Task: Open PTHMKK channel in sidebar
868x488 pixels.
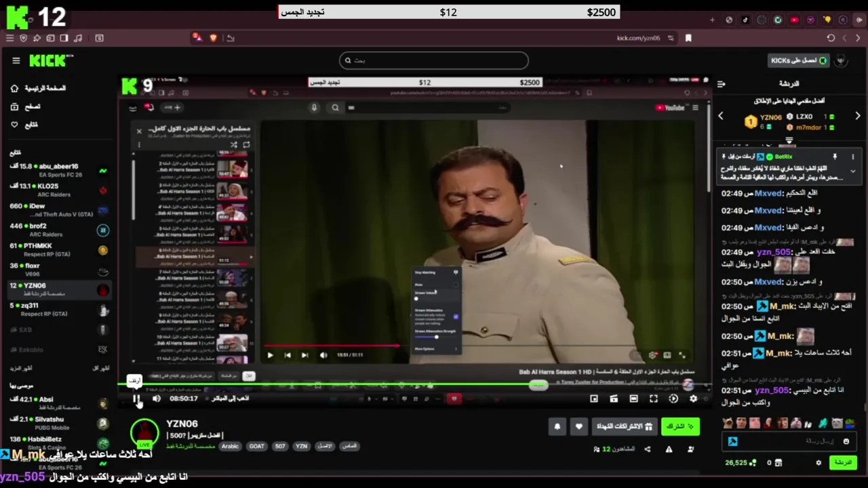Action: click(x=59, y=249)
